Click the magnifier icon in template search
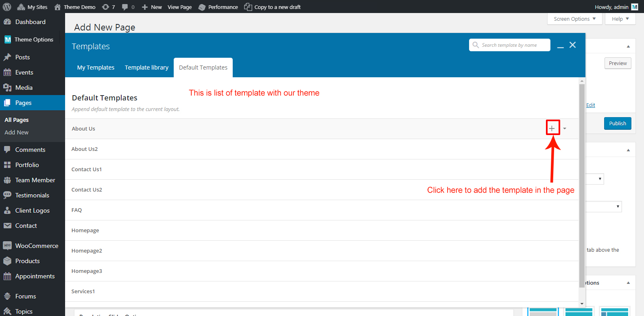Viewport: 644px width, 316px height. (476, 45)
